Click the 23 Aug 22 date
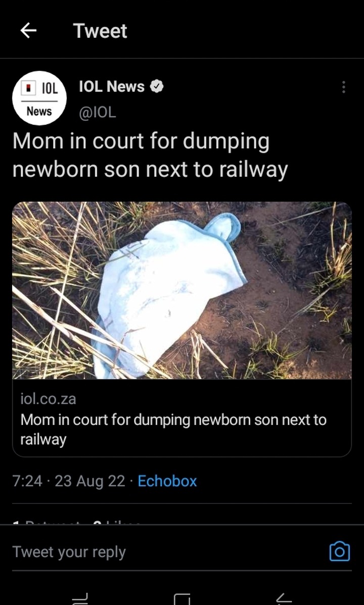 (90, 481)
